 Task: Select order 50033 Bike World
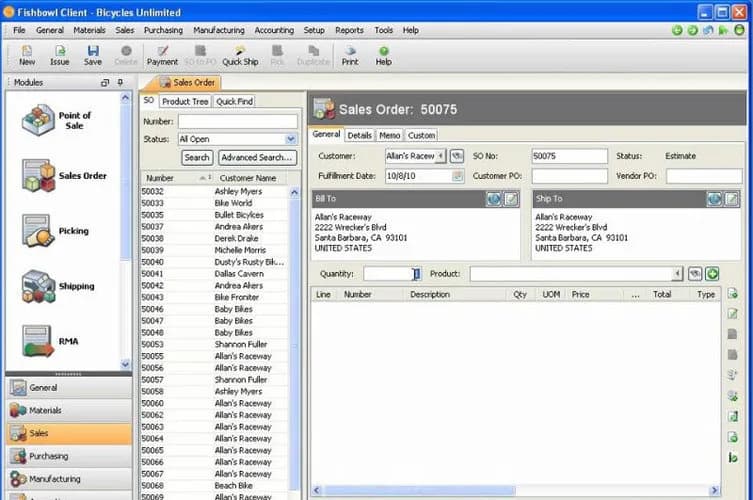215,203
